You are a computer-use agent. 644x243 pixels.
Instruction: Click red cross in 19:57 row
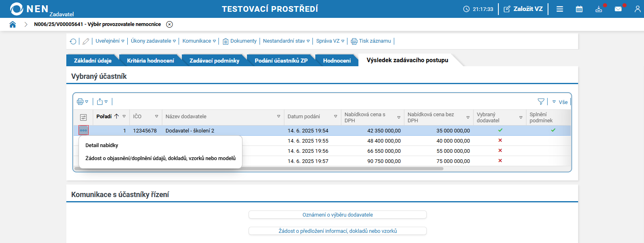(x=500, y=161)
